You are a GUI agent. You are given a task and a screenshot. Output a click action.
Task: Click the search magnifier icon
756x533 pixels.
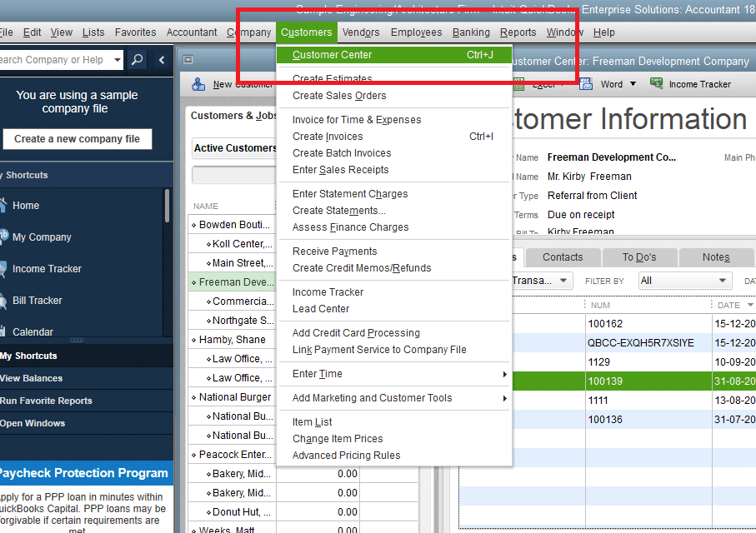[x=138, y=60]
